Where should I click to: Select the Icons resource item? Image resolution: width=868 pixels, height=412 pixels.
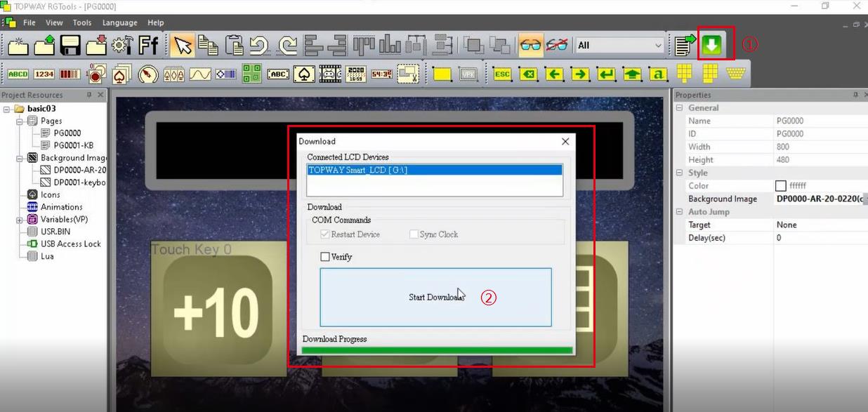(51, 195)
